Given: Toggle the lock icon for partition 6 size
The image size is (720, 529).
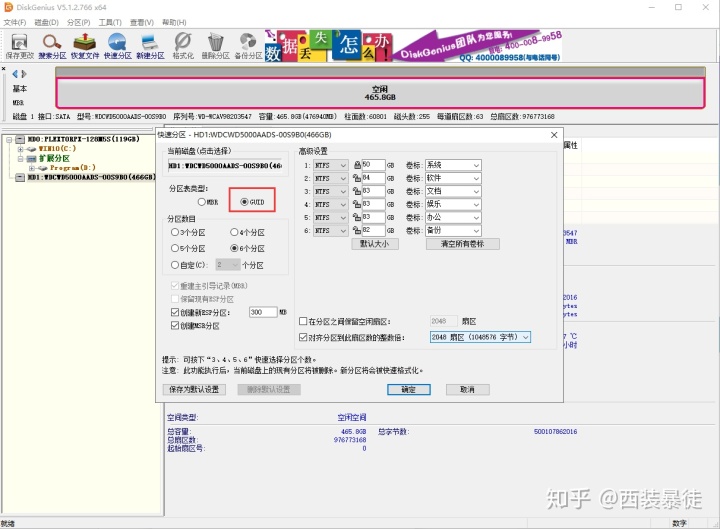Looking at the screenshot, I should point(357,231).
